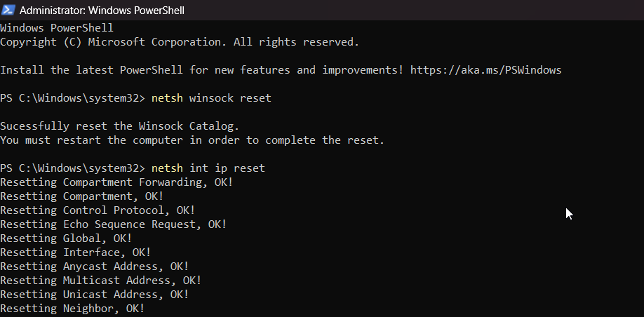Click the PowerShell icon in the title bar

coord(9,10)
